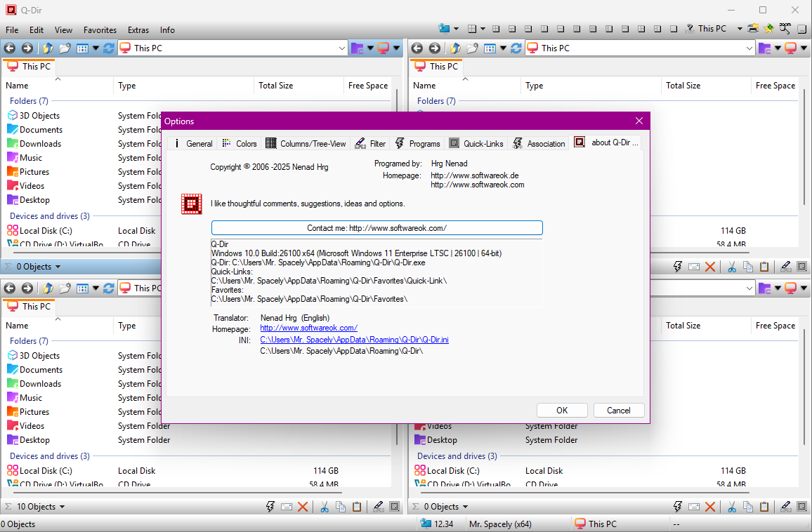This screenshot has width=812, height=532.
Task: Click the up-folder icon in top-right pane
Action: (455, 48)
